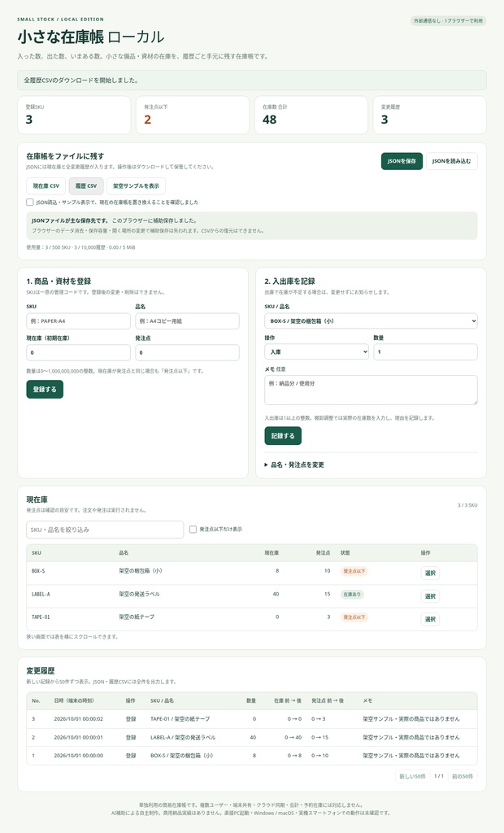This screenshot has width=504, height=833.
Task: Click the 状態 column header in stock table
Action: pos(345,553)
